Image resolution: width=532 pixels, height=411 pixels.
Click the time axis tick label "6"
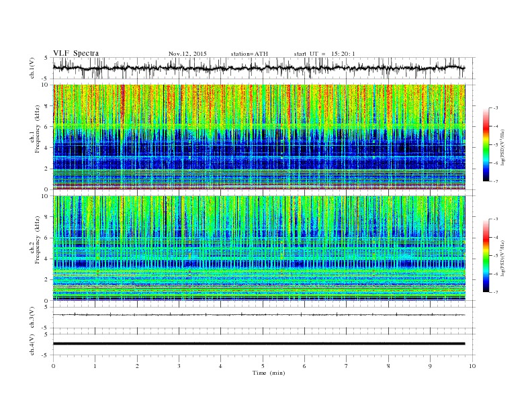(304, 366)
